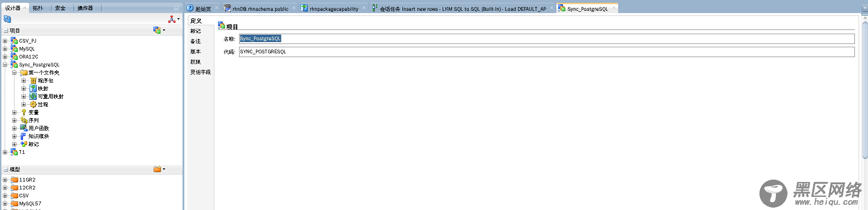The width and height of the screenshot is (868, 210).
Task: Expand the 映射 node
Action: [24, 88]
